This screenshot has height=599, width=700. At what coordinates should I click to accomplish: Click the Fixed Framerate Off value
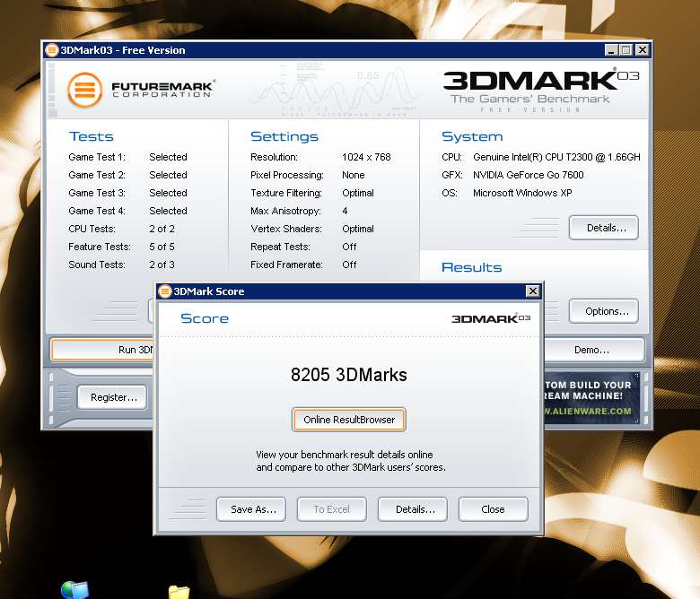[x=349, y=265]
